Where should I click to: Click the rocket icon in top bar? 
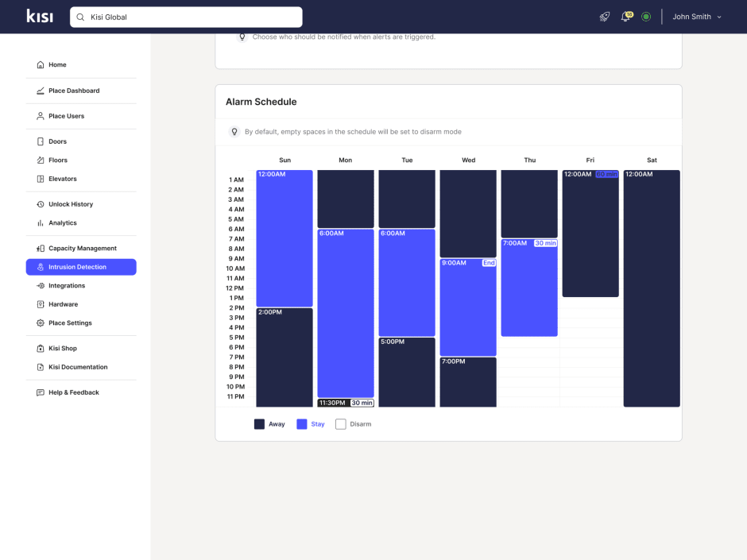point(604,17)
